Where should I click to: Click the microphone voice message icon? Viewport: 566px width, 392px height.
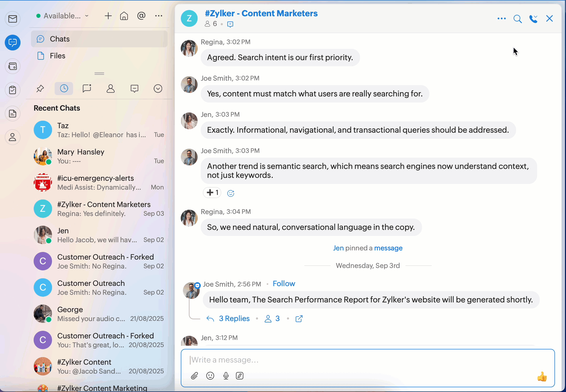[226, 376]
